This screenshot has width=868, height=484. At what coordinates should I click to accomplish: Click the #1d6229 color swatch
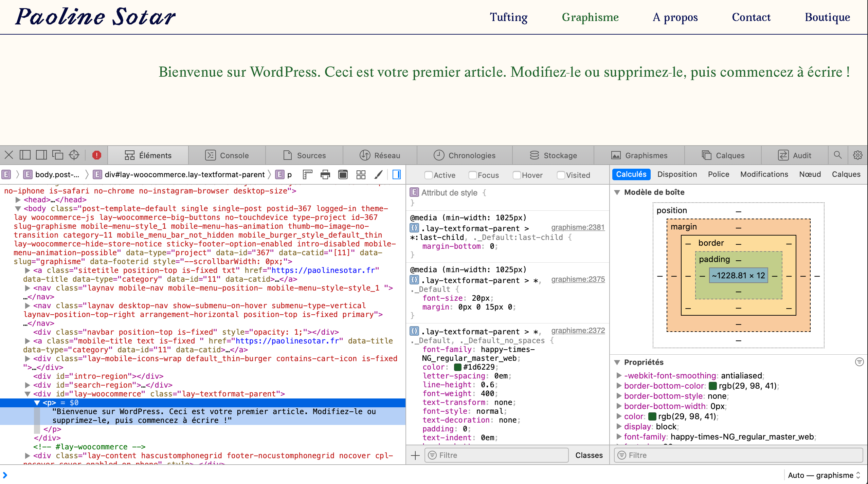tap(458, 367)
